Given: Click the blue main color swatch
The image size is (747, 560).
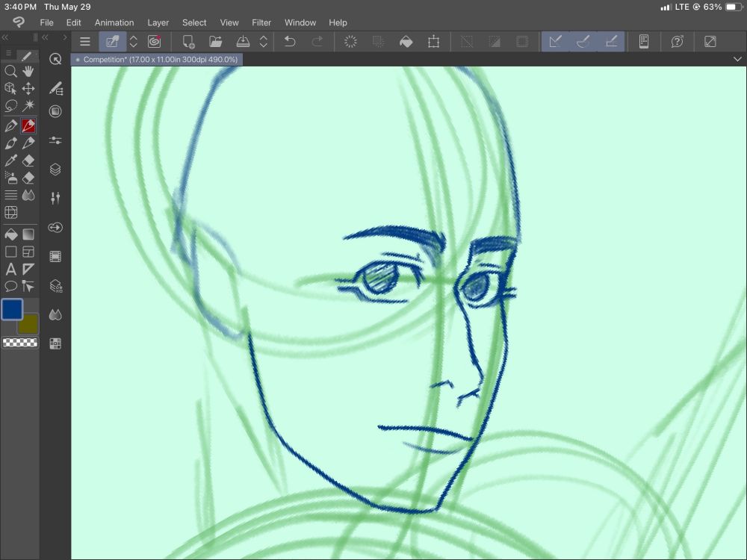Looking at the screenshot, I should (12, 309).
